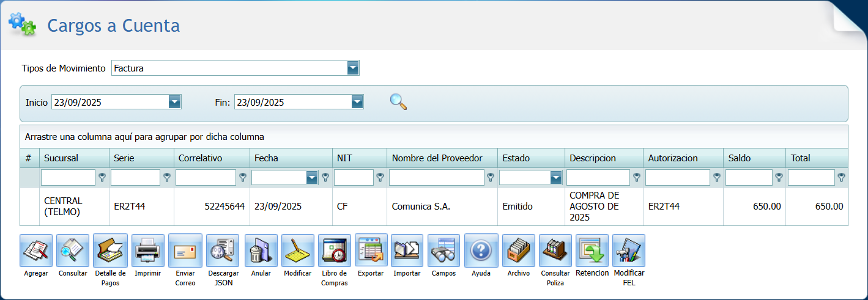Edit the record with the Modificar icon

(x=298, y=251)
